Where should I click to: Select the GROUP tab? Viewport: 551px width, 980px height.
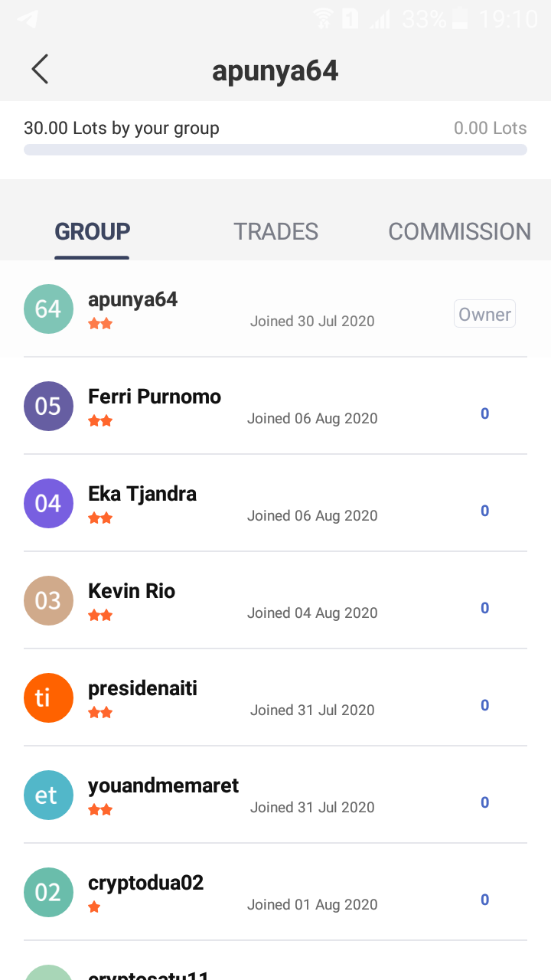point(93,231)
